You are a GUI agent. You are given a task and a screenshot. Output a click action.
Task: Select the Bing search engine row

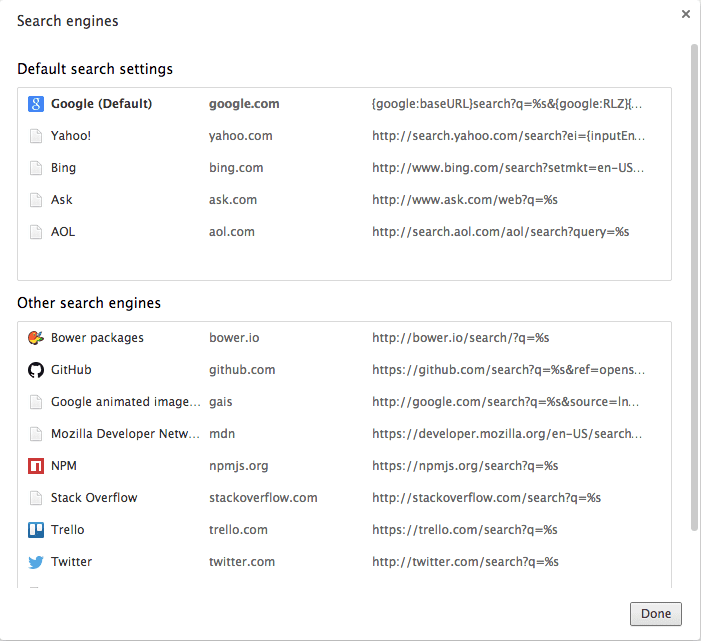click(344, 168)
